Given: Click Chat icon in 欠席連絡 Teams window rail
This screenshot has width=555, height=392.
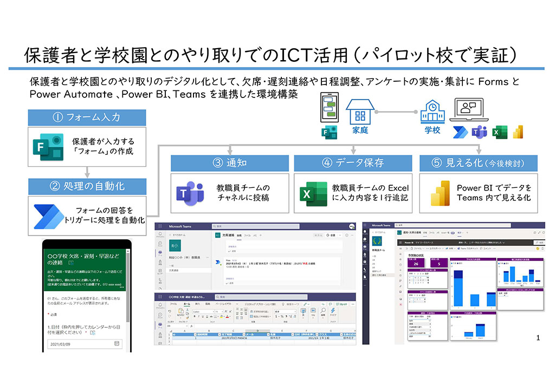Looking at the screenshot, I should pyautogui.click(x=160, y=244).
